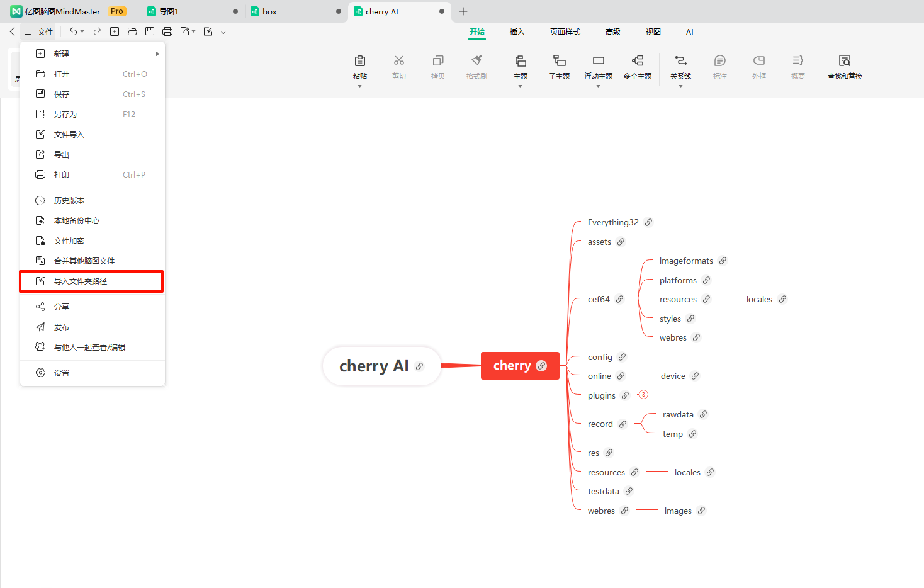Expand the quick access toolbar customize arrow
Viewport: 924px width, 588px height.
(x=223, y=31)
